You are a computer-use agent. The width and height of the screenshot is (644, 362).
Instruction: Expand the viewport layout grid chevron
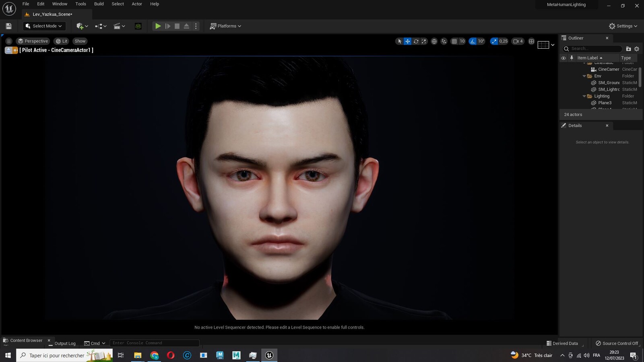point(553,45)
